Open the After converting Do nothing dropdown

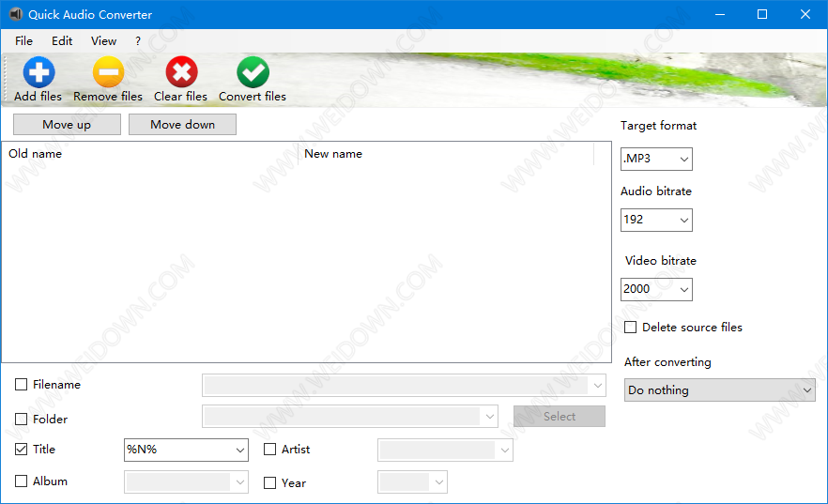point(720,390)
